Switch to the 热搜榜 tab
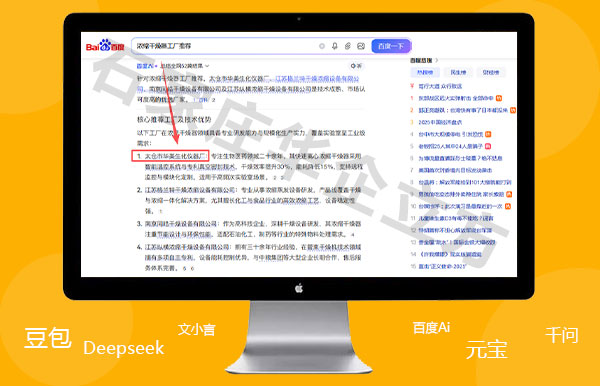 coord(425,72)
